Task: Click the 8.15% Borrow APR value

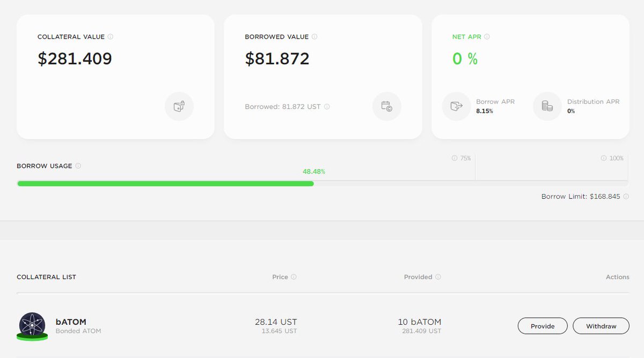Action: click(485, 111)
